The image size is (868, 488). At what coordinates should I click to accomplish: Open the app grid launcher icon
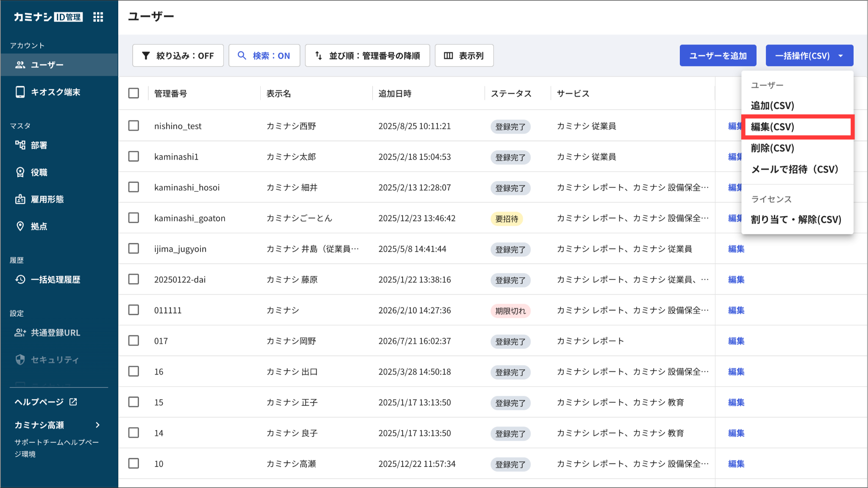[x=98, y=17]
